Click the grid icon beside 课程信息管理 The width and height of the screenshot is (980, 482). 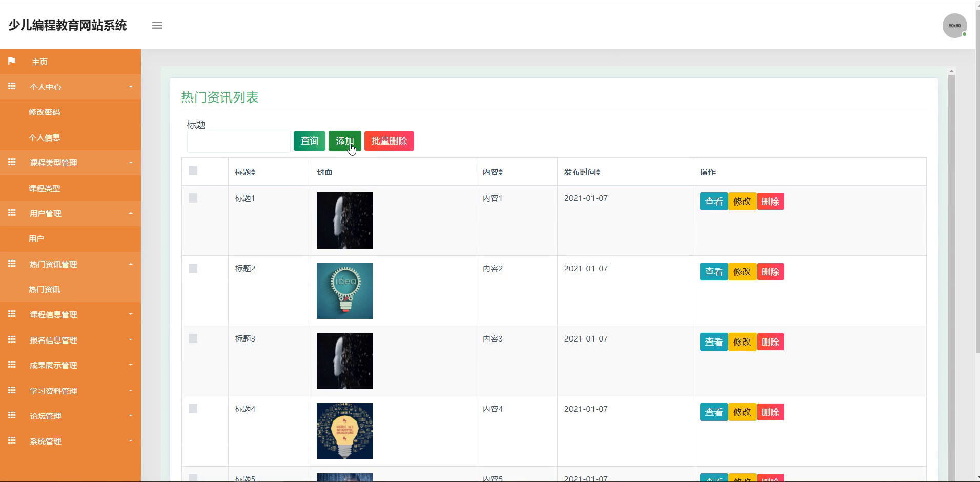point(12,314)
